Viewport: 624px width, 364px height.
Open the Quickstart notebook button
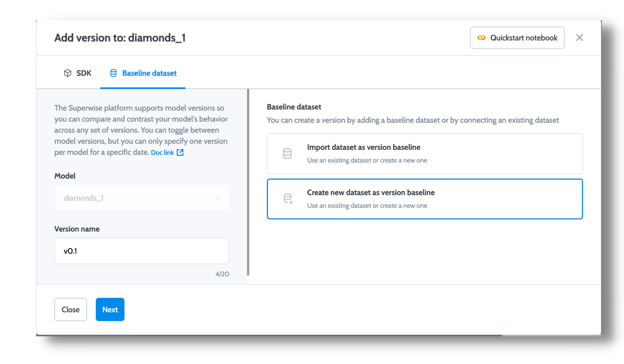(517, 38)
